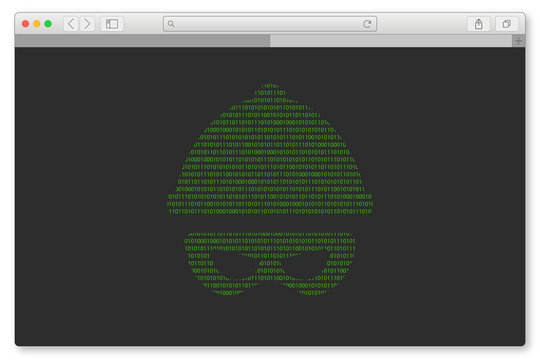
Task: Switch to the lighter right tab
Action: coord(391,41)
